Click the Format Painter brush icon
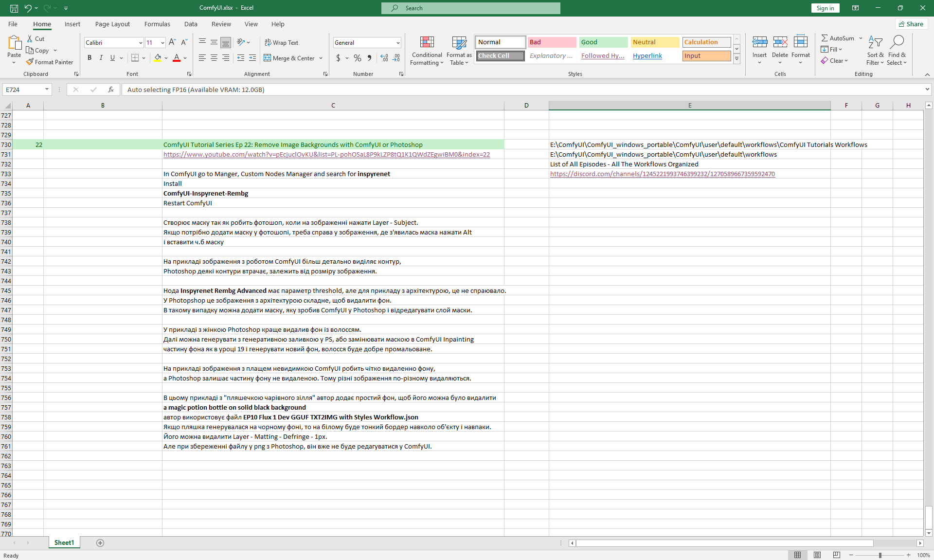This screenshot has height=560, width=934. pyautogui.click(x=30, y=62)
